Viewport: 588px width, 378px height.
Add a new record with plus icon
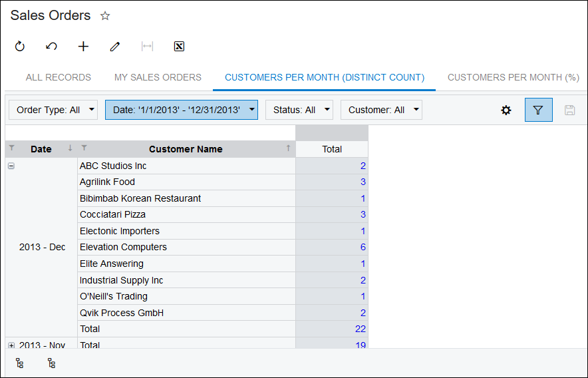pos(83,47)
